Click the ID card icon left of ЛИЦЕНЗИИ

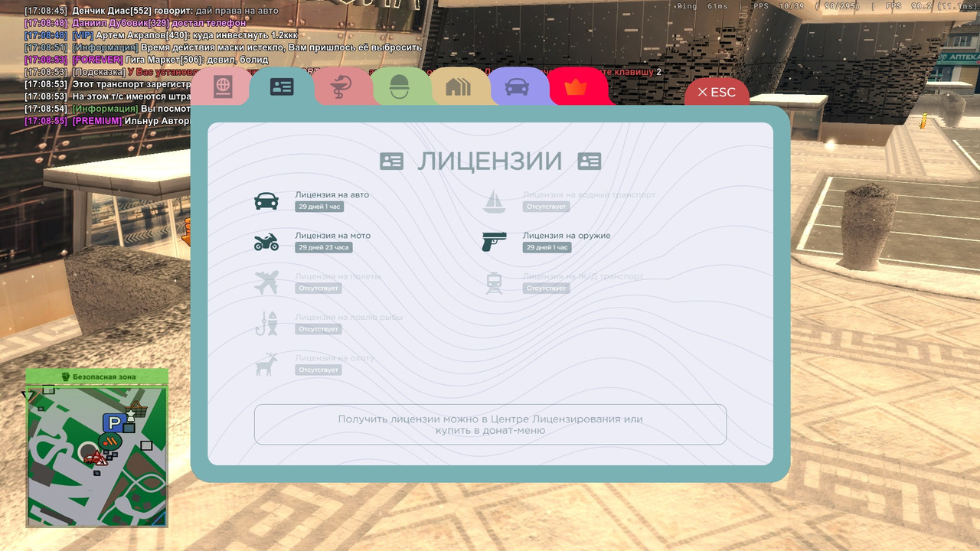coord(391,161)
